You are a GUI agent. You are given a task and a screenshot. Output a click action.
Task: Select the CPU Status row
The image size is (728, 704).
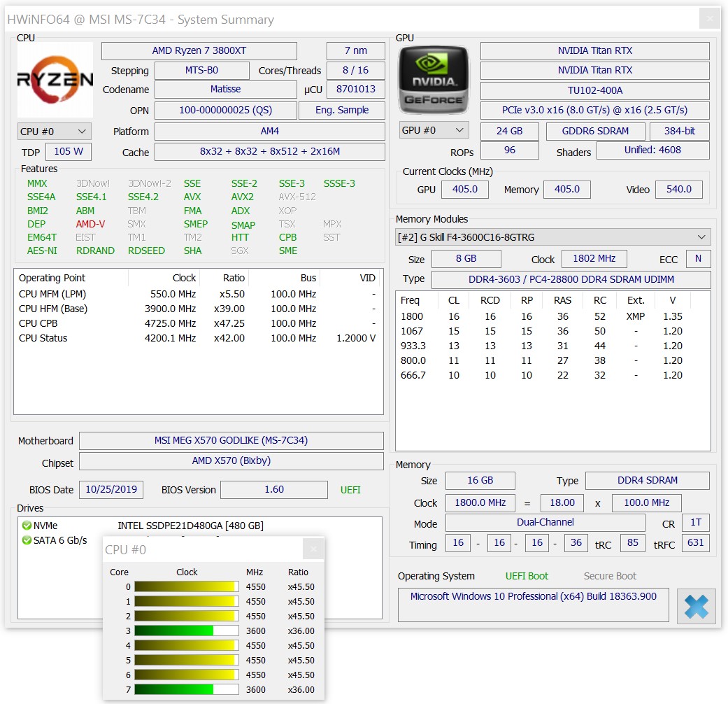[198, 338]
